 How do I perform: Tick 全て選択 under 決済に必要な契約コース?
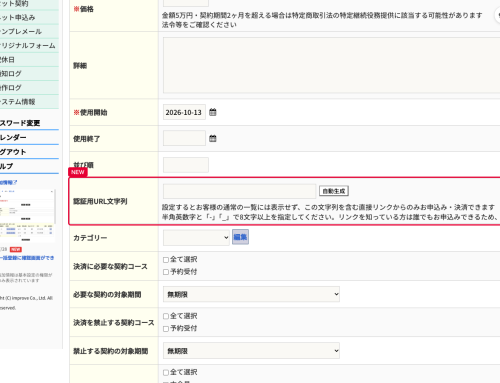click(x=166, y=260)
